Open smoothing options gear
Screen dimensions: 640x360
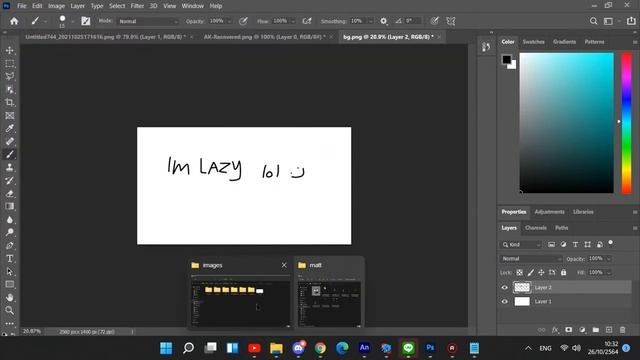pos(384,21)
